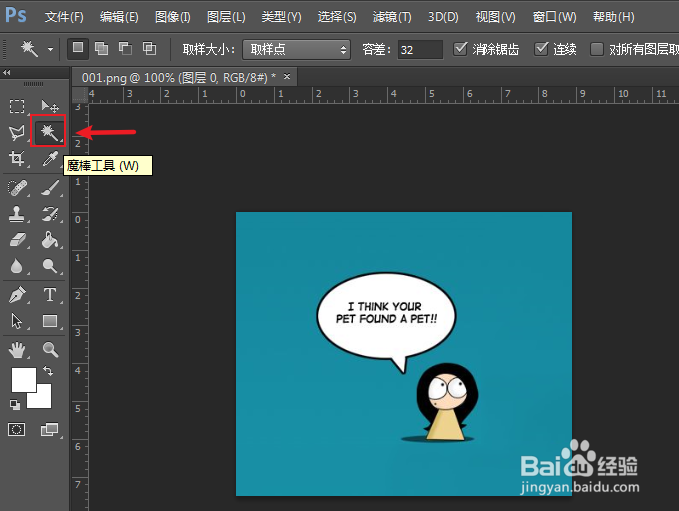Select the Rectangle shape tool

50,321
